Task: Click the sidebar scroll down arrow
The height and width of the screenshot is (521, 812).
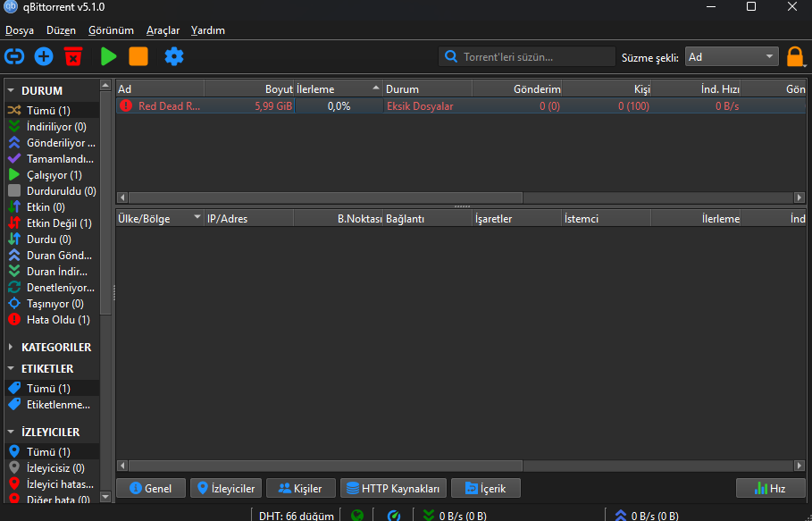Action: [105, 497]
